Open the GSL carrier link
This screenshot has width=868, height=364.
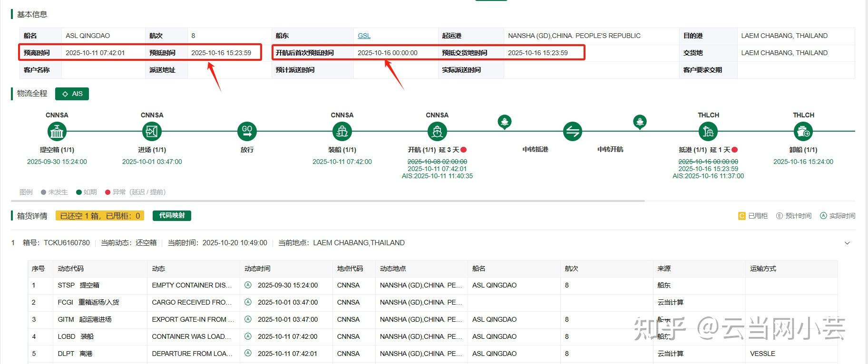click(x=364, y=36)
